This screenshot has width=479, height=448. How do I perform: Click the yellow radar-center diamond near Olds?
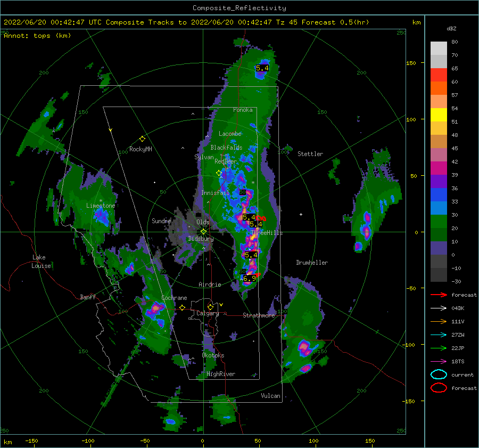click(x=203, y=232)
